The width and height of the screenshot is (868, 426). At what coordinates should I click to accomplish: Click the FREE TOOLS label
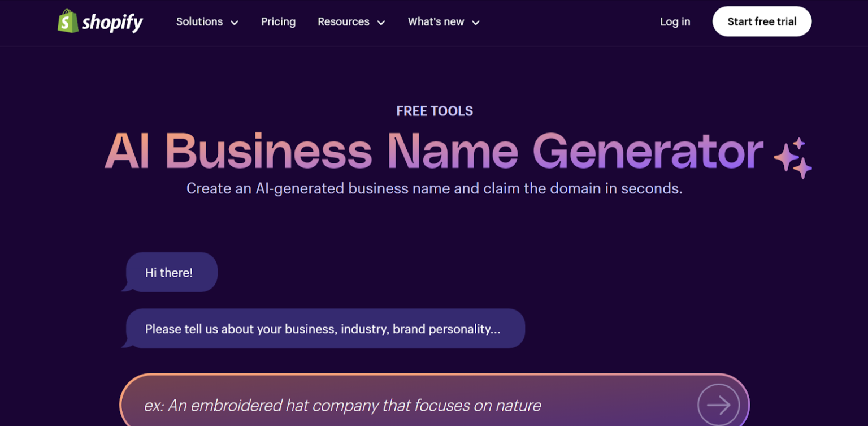click(435, 111)
